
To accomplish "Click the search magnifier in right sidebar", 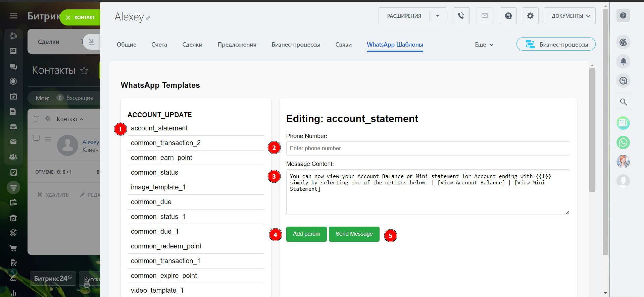I will click(623, 102).
